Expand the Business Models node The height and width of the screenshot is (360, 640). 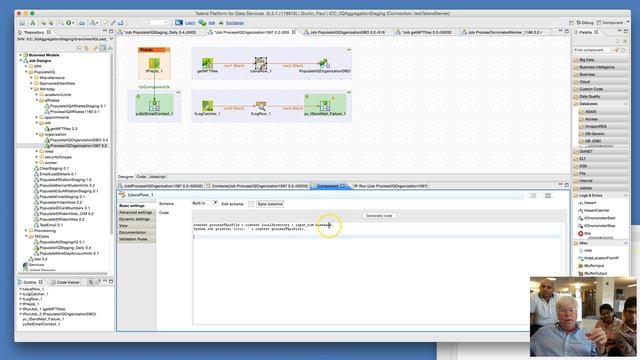[x=21, y=55]
